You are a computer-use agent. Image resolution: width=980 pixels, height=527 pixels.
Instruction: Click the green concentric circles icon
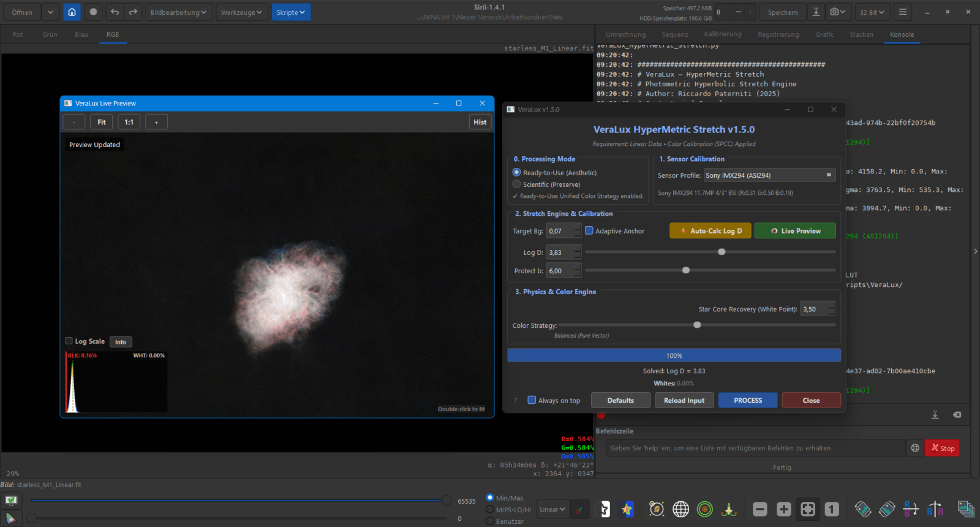click(705, 509)
